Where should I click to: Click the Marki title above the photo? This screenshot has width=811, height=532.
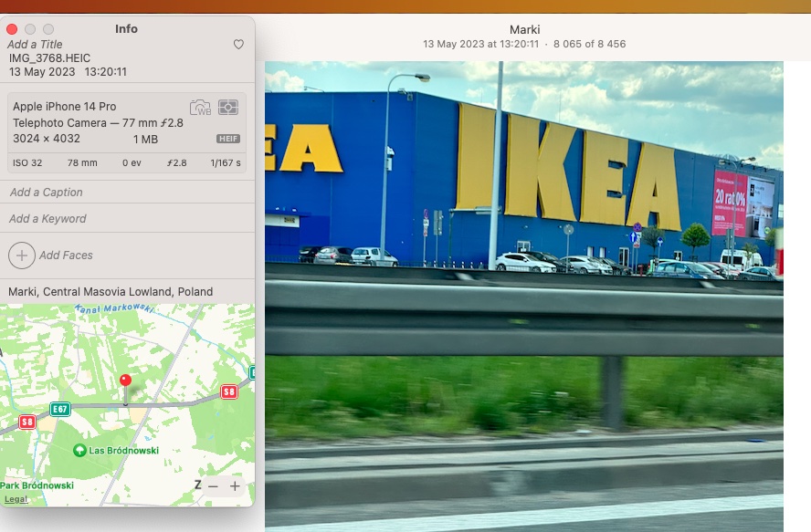click(x=524, y=29)
